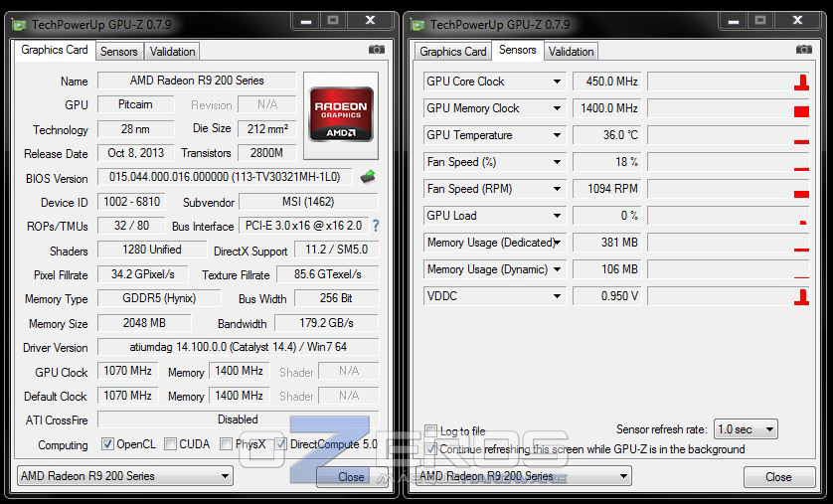Image resolution: width=833 pixels, height=504 pixels.
Task: Enable the Log to file checkbox
Action: pos(430,430)
